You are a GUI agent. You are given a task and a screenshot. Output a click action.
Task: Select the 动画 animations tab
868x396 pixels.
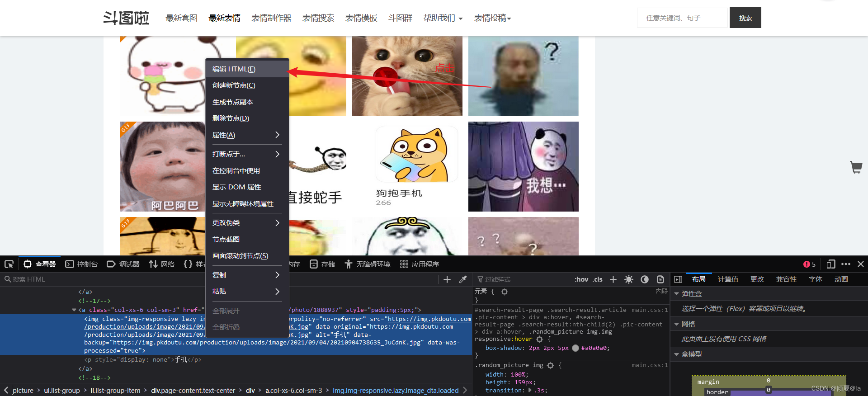tap(841, 279)
